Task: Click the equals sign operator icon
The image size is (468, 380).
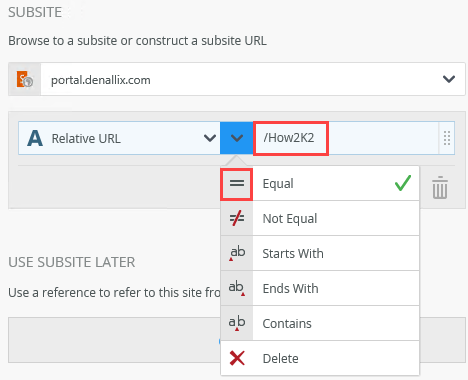Action: (237, 184)
